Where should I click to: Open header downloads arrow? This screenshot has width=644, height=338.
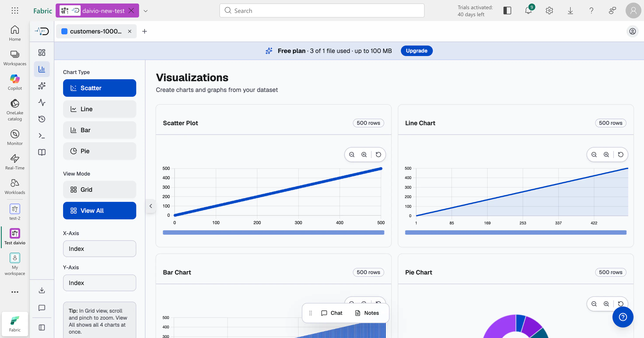pyautogui.click(x=570, y=11)
